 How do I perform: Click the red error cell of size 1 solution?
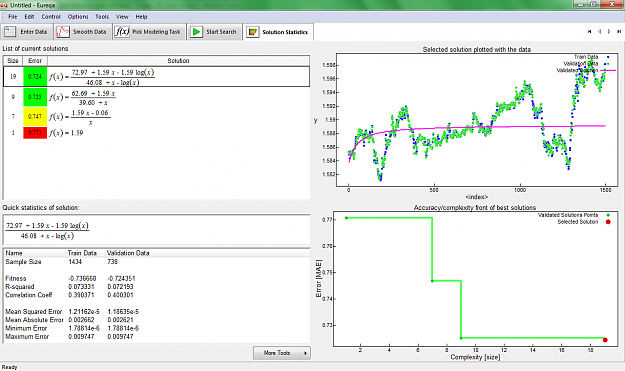(35, 133)
